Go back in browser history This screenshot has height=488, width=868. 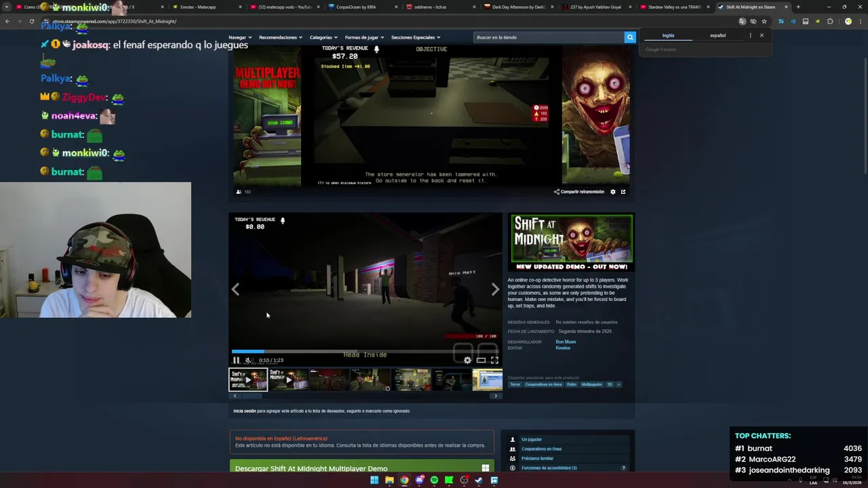pyautogui.click(x=7, y=21)
